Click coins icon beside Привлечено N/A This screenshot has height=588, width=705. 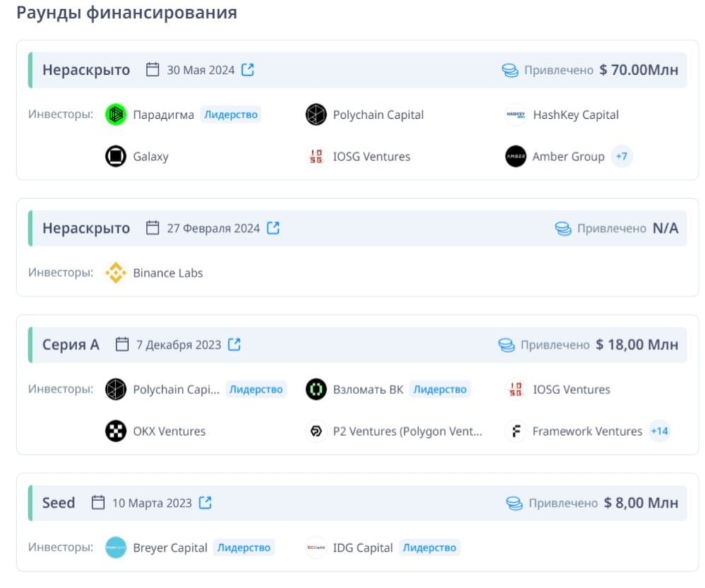click(x=563, y=229)
